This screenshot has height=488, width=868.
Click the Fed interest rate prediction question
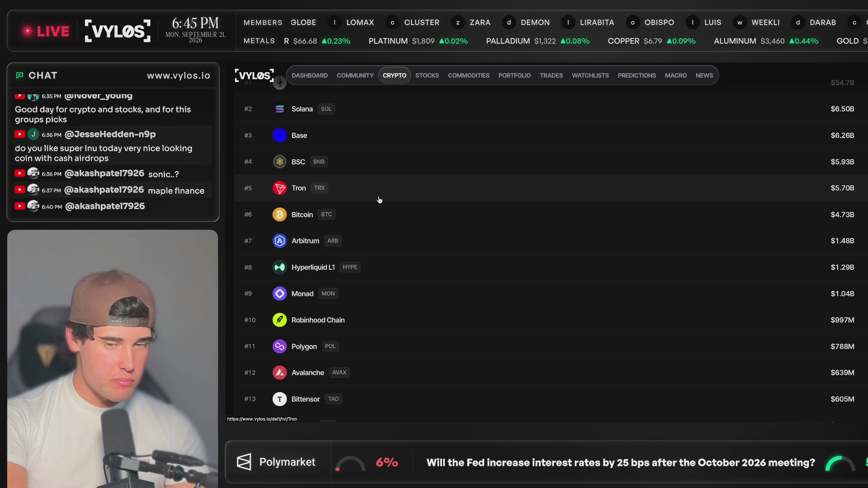[x=620, y=463]
